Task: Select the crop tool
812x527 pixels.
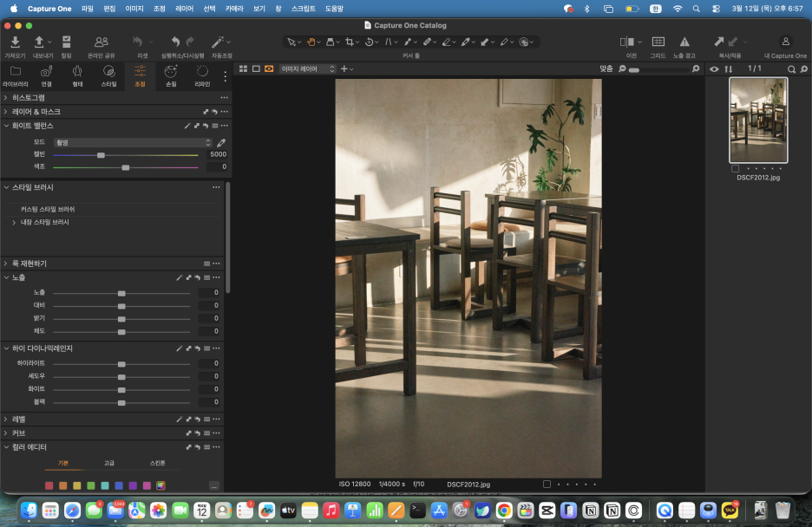Action: pyautogui.click(x=350, y=42)
